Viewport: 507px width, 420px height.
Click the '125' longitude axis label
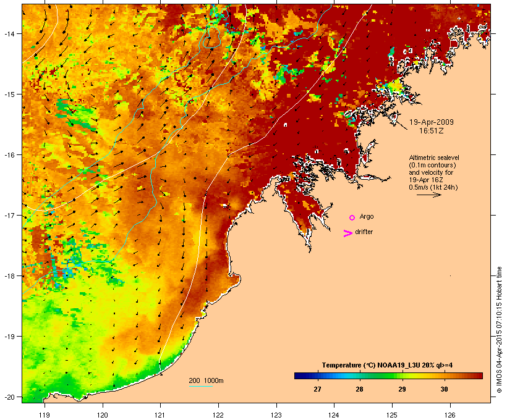click(x=392, y=415)
